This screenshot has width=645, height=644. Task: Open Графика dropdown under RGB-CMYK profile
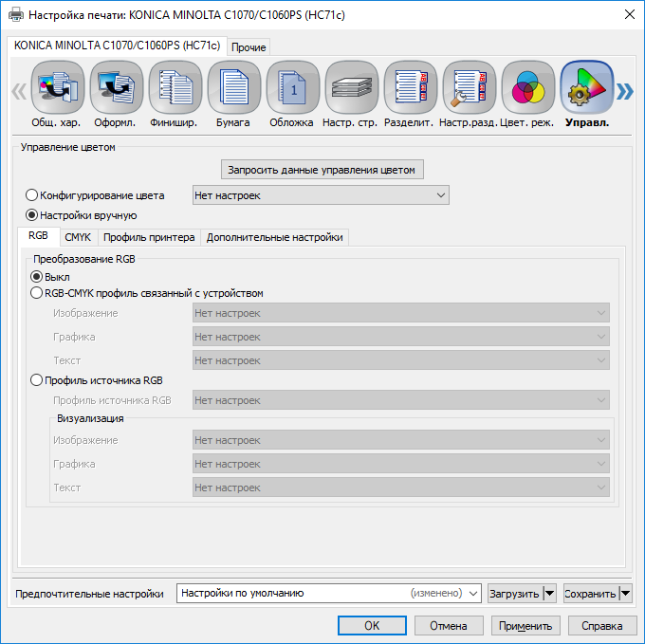coord(401,337)
